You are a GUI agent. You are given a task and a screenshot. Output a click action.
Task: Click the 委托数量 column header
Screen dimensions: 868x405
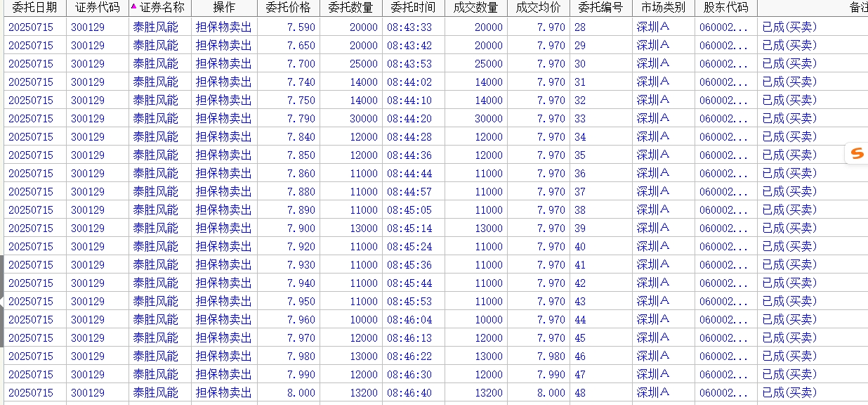coord(350,8)
